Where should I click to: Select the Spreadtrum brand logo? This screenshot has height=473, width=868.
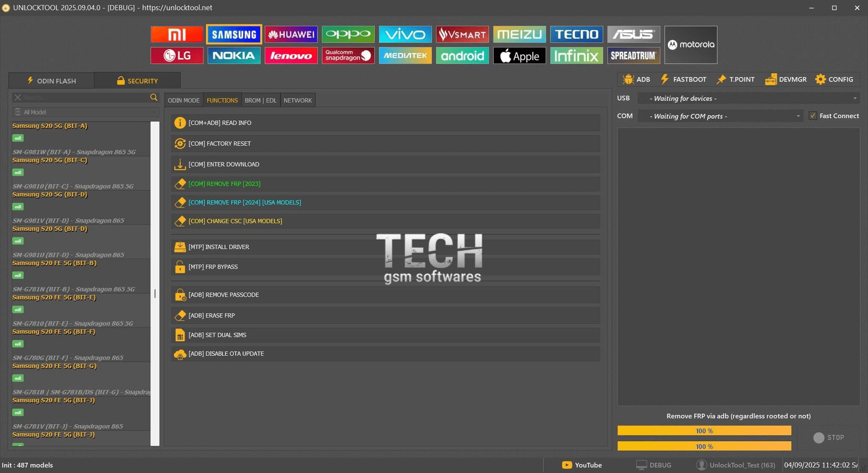pyautogui.click(x=634, y=56)
